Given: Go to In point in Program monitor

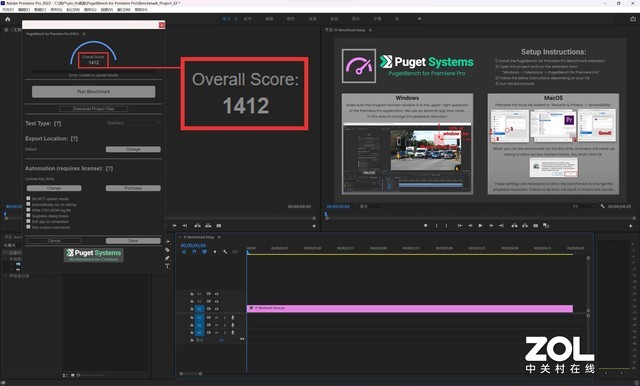Looking at the screenshot, I should (460, 225).
